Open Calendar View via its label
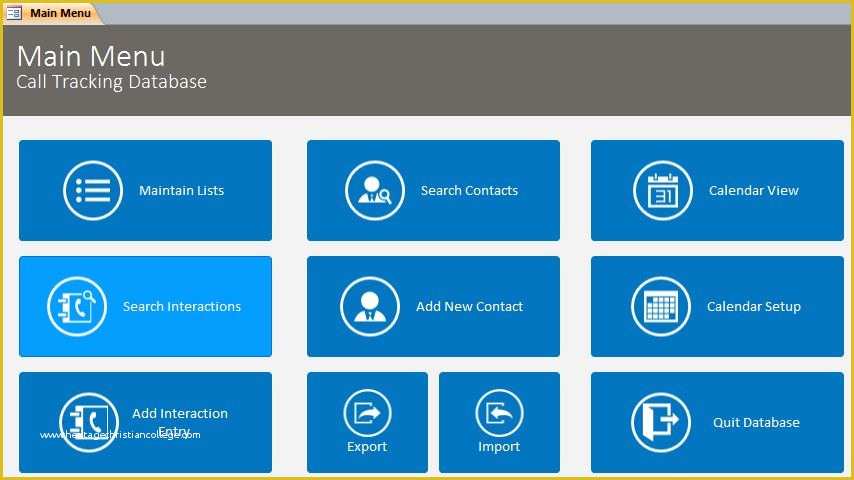Viewport: 854px width, 480px height. coord(754,191)
